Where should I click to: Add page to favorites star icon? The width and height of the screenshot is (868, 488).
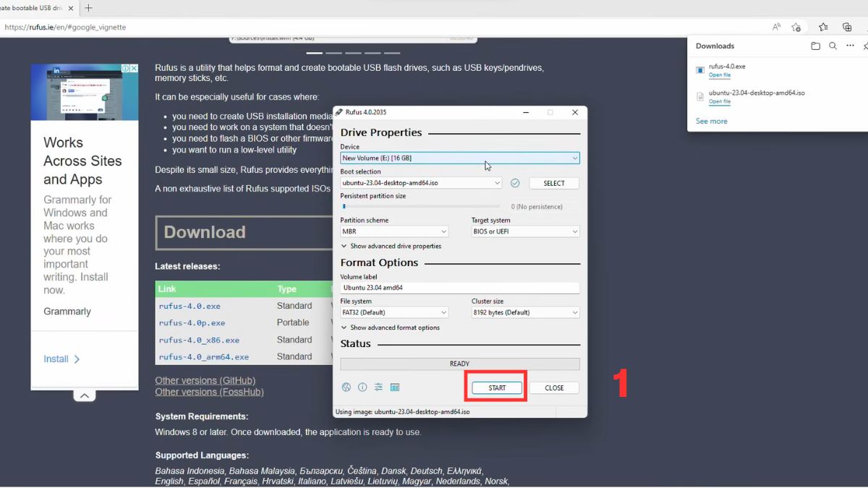[x=796, y=27]
